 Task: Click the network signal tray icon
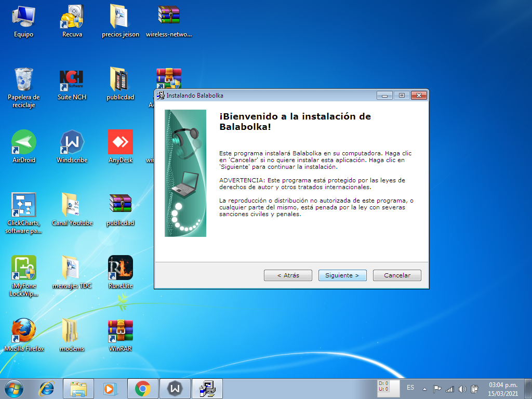pyautogui.click(x=450, y=389)
